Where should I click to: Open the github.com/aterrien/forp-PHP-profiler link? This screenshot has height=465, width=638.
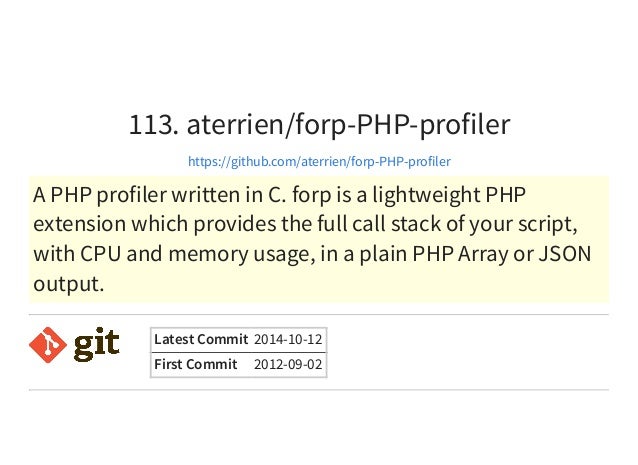pos(319,162)
